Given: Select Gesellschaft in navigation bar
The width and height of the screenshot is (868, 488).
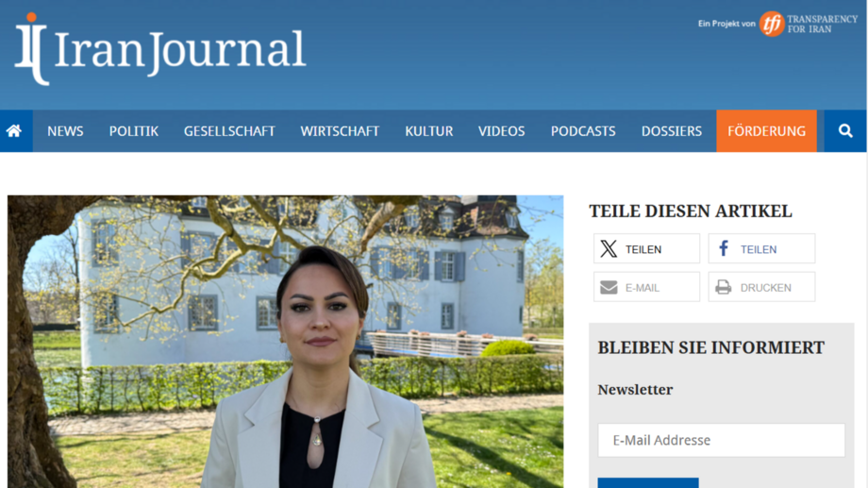Looking at the screenshot, I should tap(229, 131).
